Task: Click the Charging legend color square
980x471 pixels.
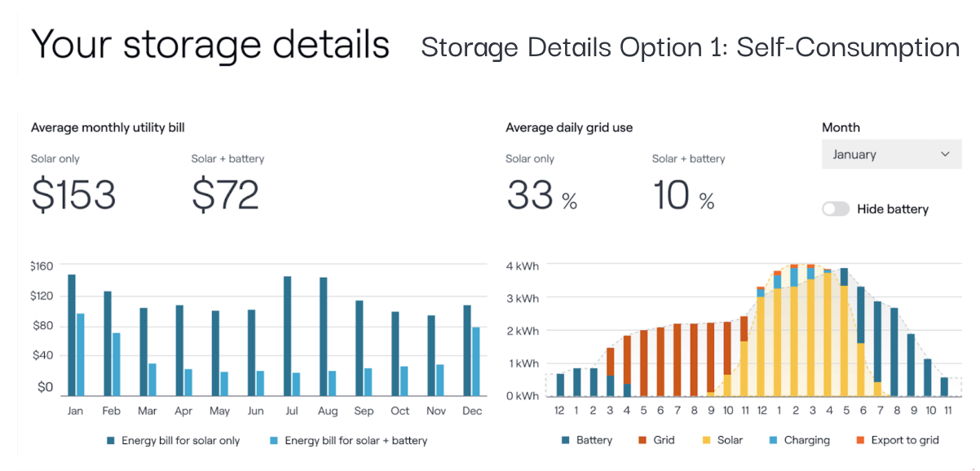Action: point(773,440)
